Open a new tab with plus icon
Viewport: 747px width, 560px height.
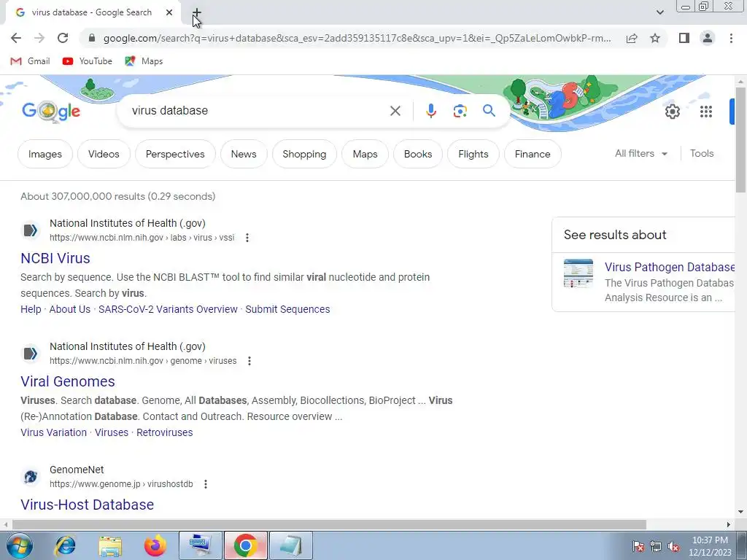click(197, 13)
